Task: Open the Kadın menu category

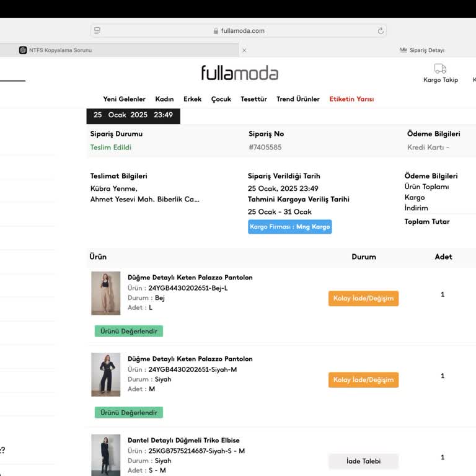Action: point(164,99)
